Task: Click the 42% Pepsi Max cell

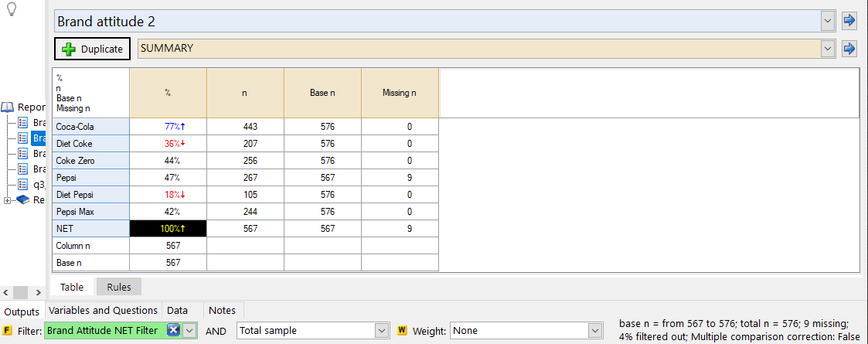Action: click(x=168, y=212)
